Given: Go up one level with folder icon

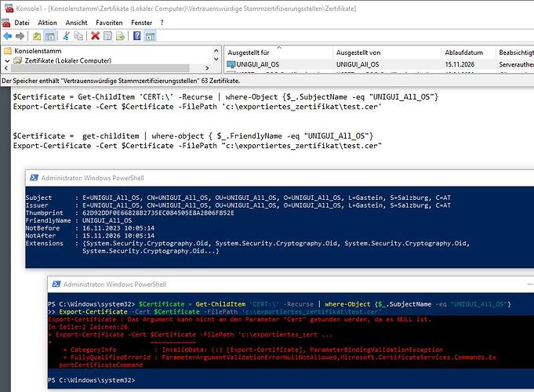Looking at the screenshot, I should tap(37, 36).
